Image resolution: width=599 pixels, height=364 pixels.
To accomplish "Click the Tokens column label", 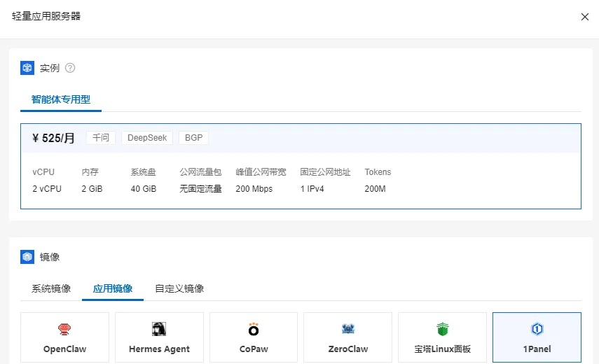I will click(x=378, y=172).
